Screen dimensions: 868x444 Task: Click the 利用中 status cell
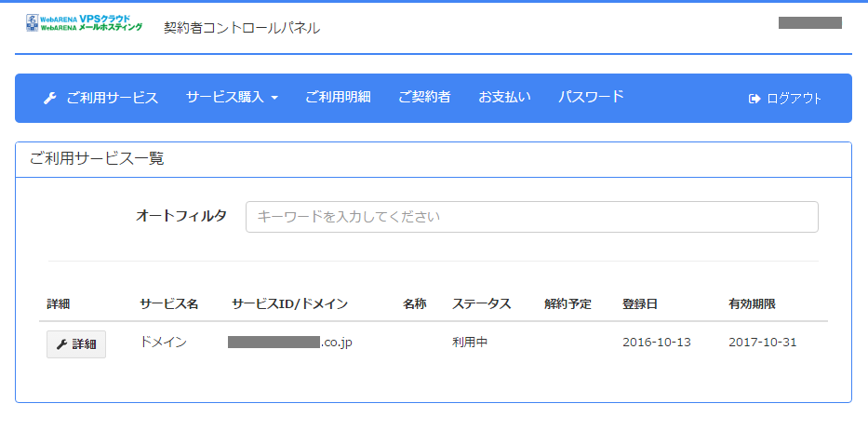[x=470, y=343]
